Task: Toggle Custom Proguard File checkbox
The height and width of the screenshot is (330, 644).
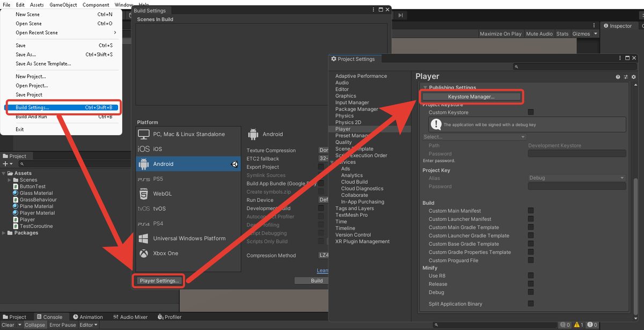Action: tap(531, 260)
